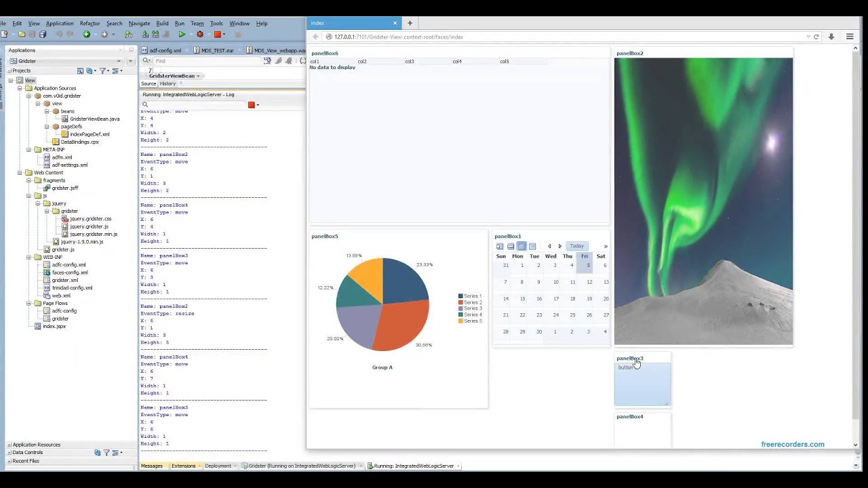Select GridsterViewBean.java in project tree
The height and width of the screenshot is (488, 868).
(x=94, y=119)
